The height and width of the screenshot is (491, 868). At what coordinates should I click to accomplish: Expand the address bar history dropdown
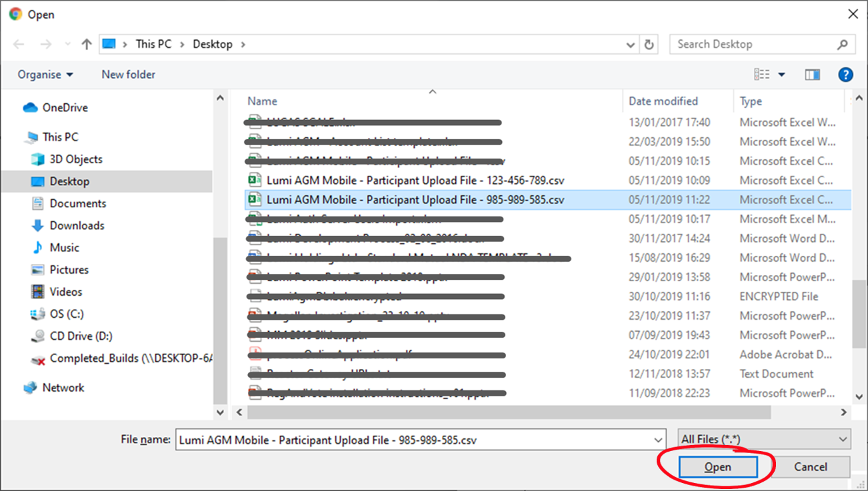631,45
